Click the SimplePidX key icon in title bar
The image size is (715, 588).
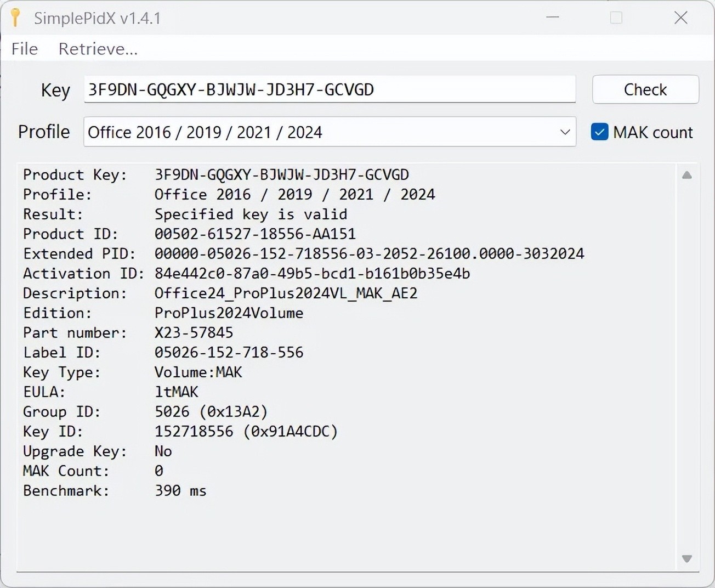[x=15, y=18]
